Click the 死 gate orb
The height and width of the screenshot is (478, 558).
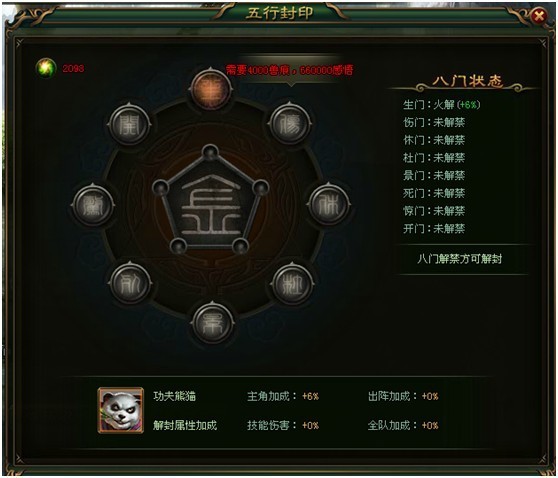(131, 283)
